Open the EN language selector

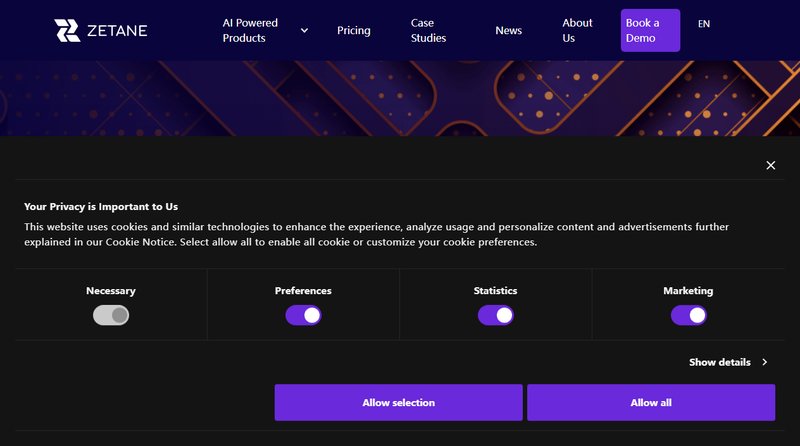click(704, 24)
